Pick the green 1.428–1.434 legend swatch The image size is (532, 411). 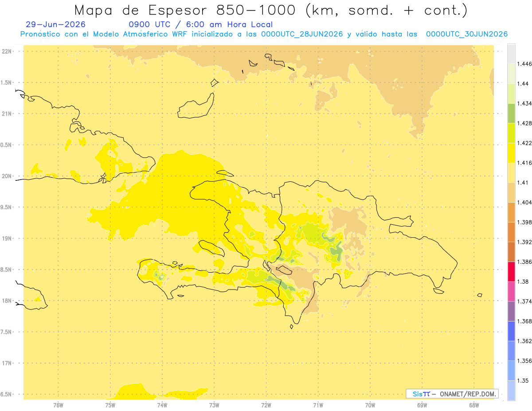tap(511, 114)
